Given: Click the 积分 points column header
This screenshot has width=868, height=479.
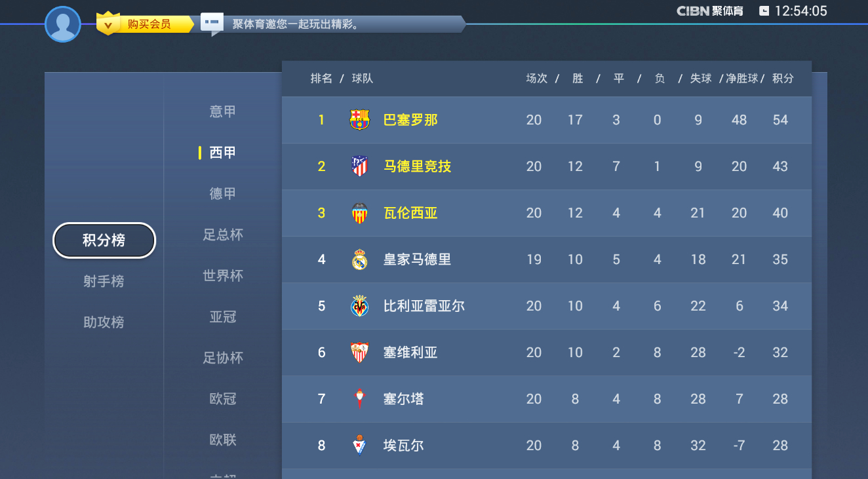Looking at the screenshot, I should coord(783,79).
